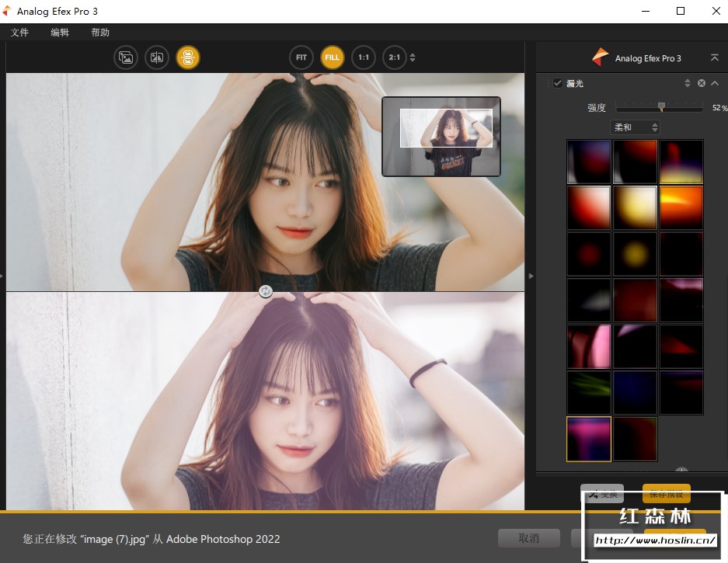Select split preview compare mode
Image resolution: width=728 pixels, height=563 pixels.
pyautogui.click(x=157, y=57)
